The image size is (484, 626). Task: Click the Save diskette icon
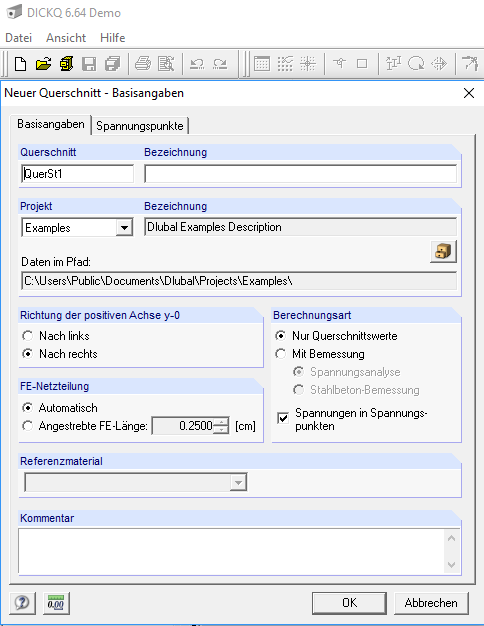[89, 64]
